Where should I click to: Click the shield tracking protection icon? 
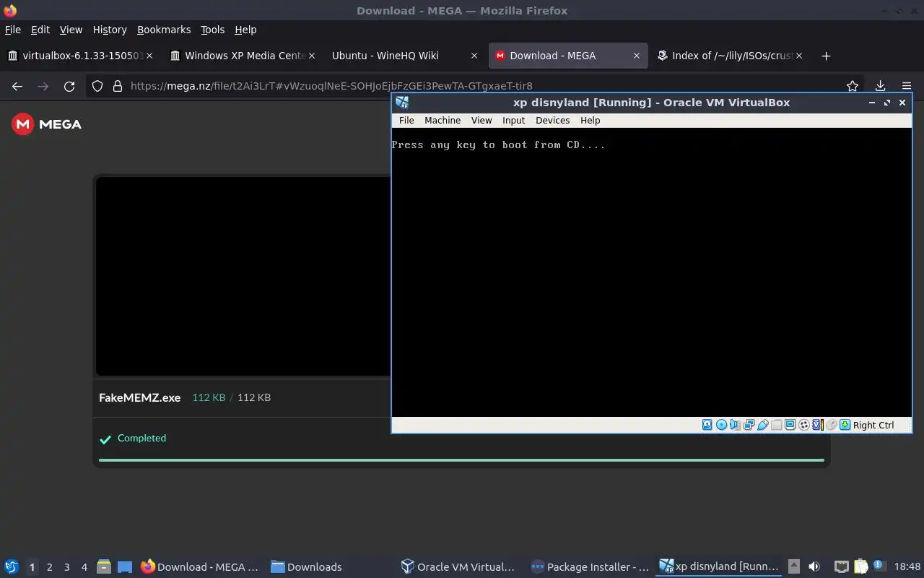click(x=97, y=86)
